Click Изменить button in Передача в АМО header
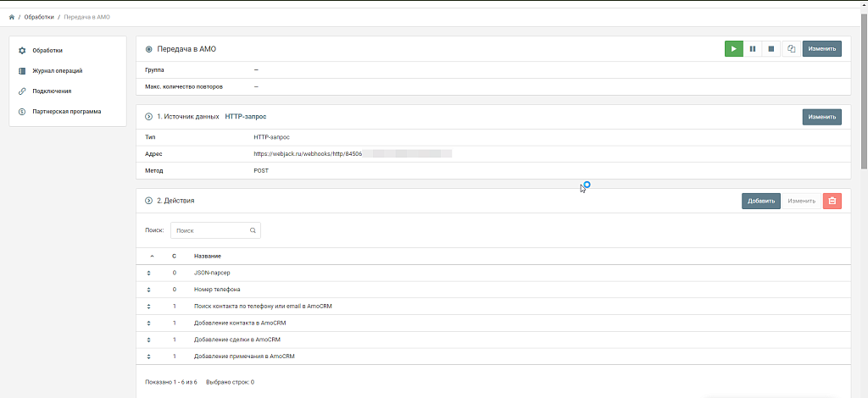The height and width of the screenshot is (398, 868). click(x=821, y=49)
